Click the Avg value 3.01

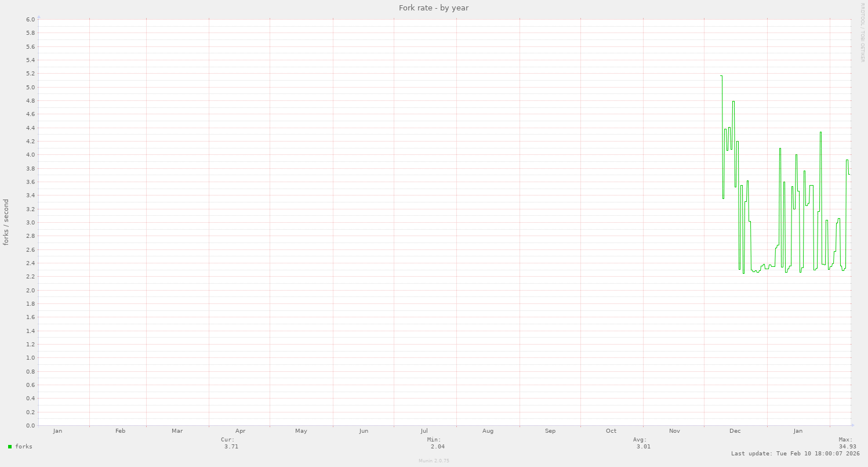[x=643, y=447]
